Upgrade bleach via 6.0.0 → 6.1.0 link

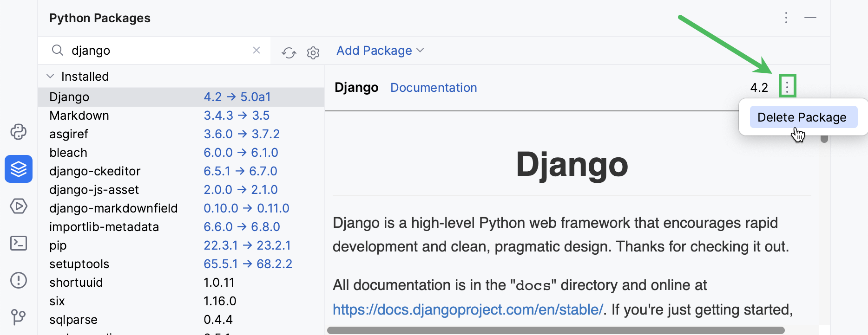241,153
